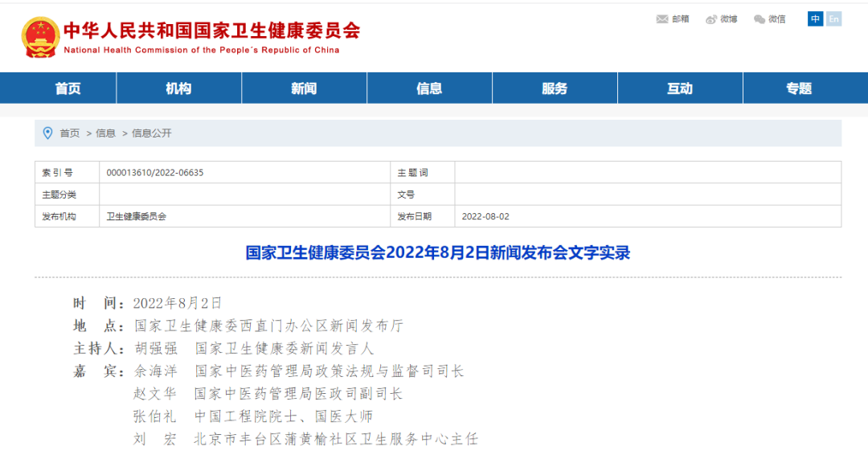Click title 中国工程院院士、国医大师
This screenshot has height=459, width=868.
pyautogui.click(x=284, y=416)
